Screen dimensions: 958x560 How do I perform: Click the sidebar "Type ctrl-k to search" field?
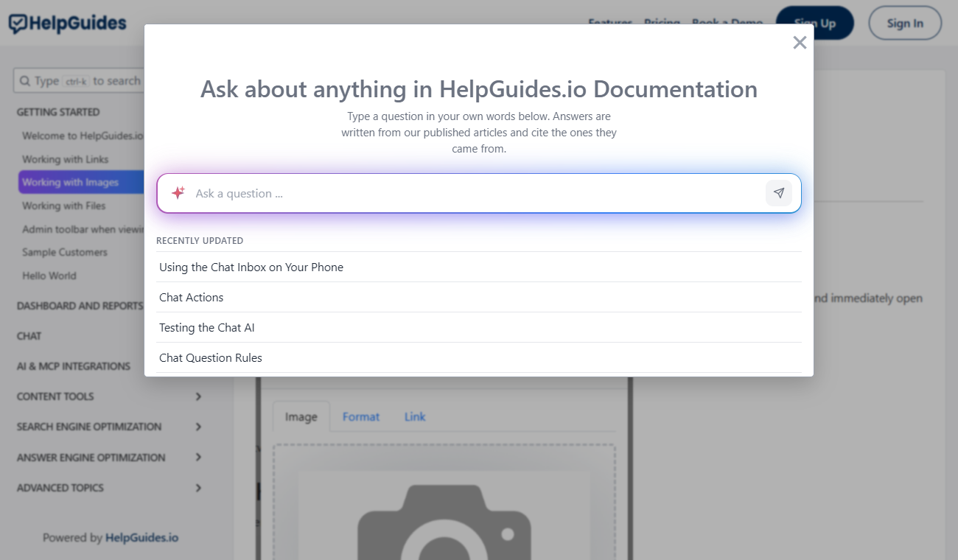[x=80, y=81]
